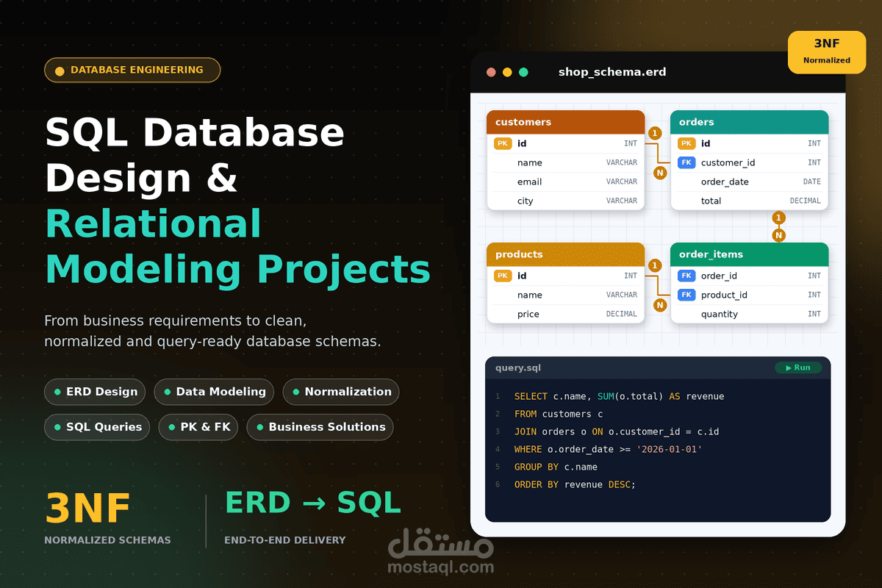
Task: Click the DATABASE ENGINEERING label
Action: pos(137,70)
